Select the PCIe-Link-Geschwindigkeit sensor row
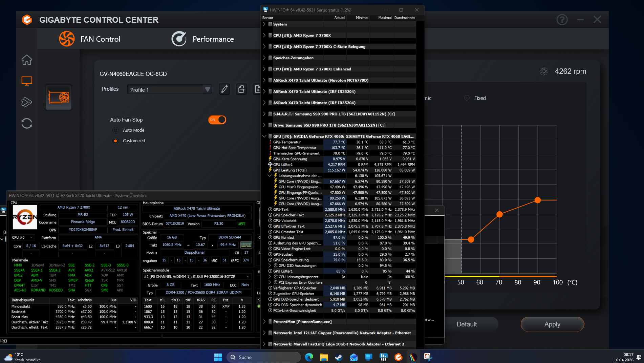644x363 pixels. (x=342, y=311)
